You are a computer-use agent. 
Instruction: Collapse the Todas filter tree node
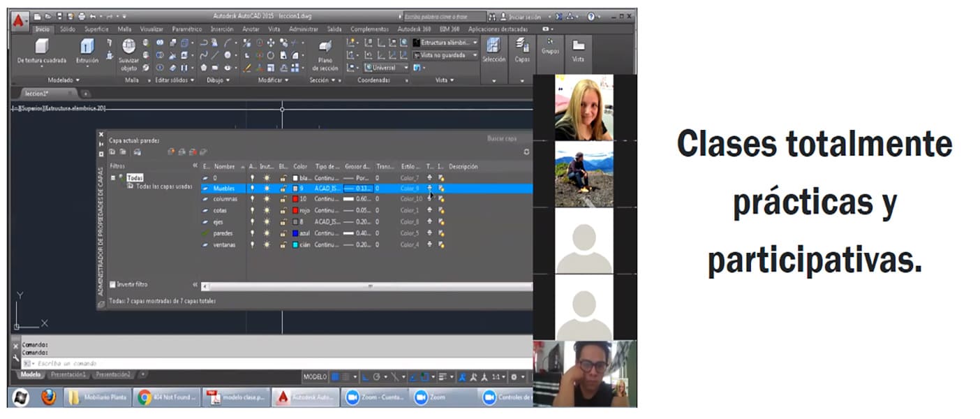(113, 177)
